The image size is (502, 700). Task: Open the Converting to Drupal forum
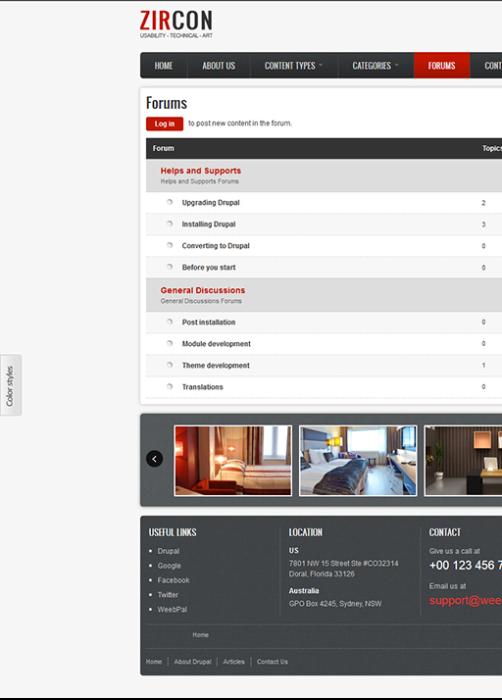(215, 246)
